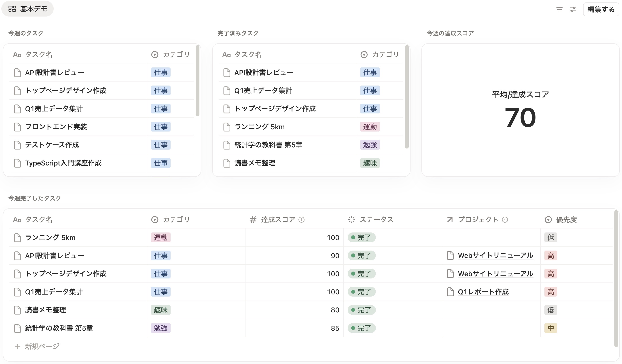This screenshot has width=622, height=364.
Task: Open the カテゴリ dropdown in 今週のタスク table
Action: pos(154,55)
